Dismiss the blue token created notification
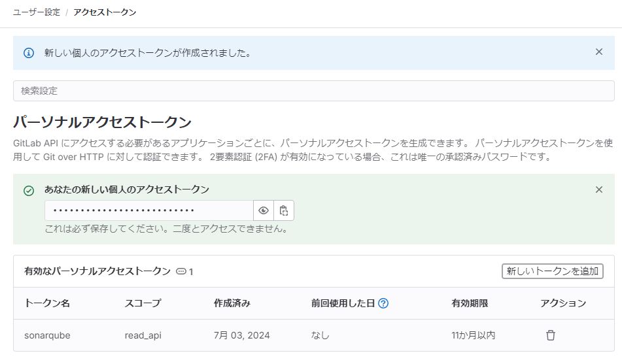 click(x=599, y=52)
